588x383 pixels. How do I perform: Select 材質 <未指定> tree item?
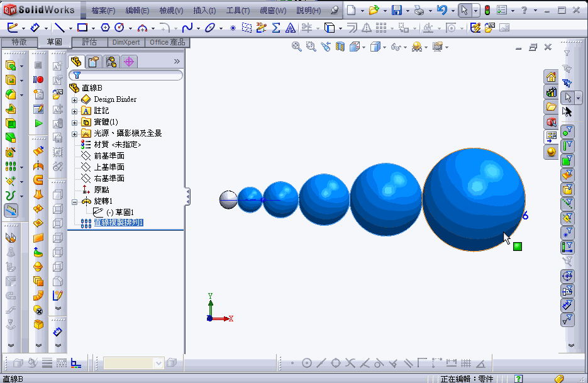pyautogui.click(x=118, y=145)
